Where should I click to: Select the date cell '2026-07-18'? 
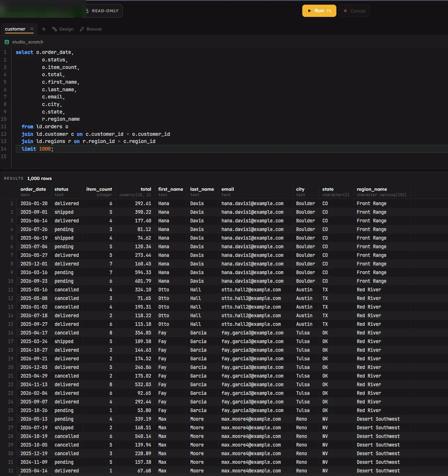click(34, 315)
